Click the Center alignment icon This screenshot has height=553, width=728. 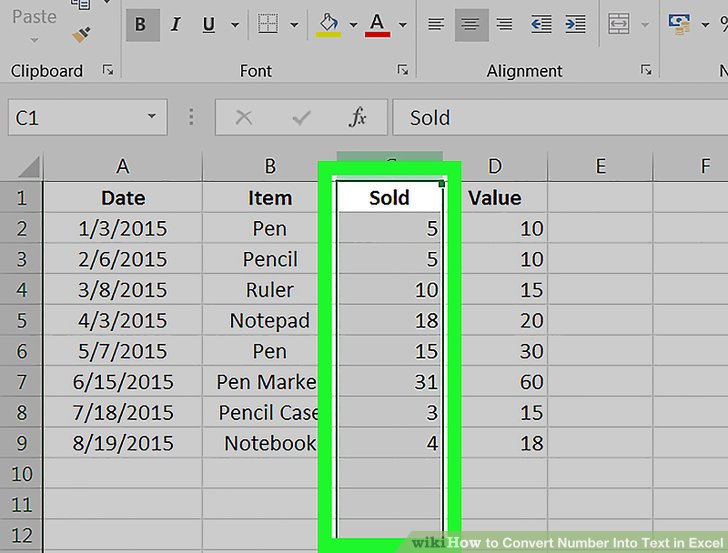pos(471,24)
